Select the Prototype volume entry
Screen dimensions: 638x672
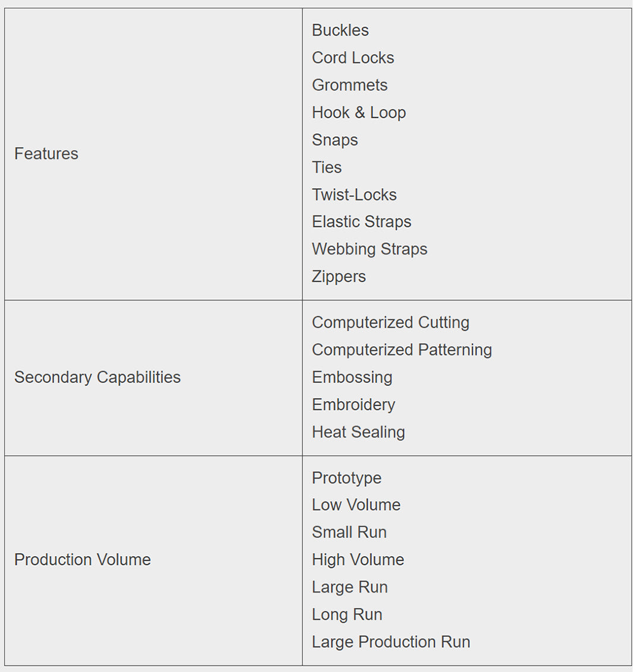346,478
